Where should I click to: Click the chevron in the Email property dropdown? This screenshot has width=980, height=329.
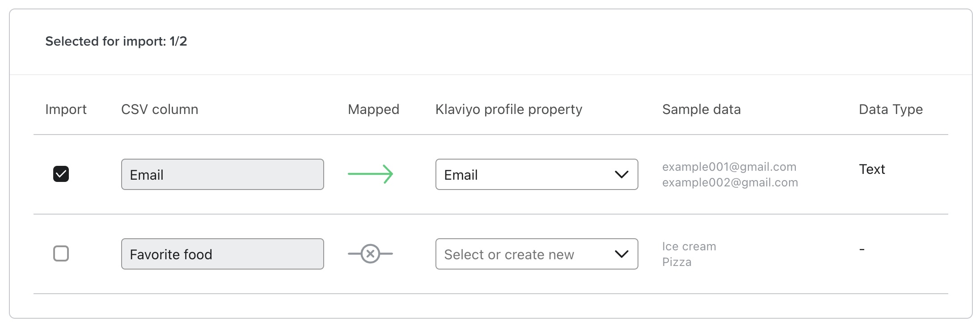click(621, 174)
